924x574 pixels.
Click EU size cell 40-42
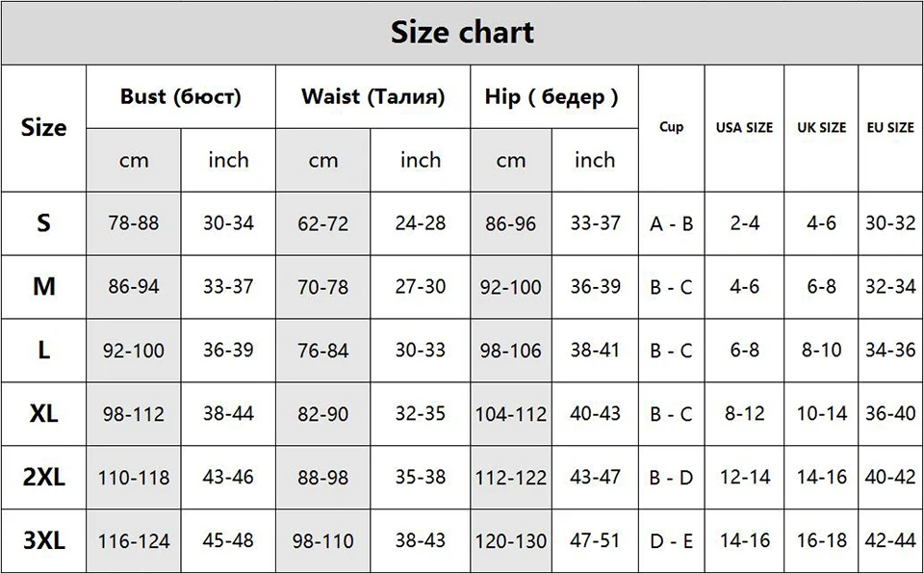(890, 477)
